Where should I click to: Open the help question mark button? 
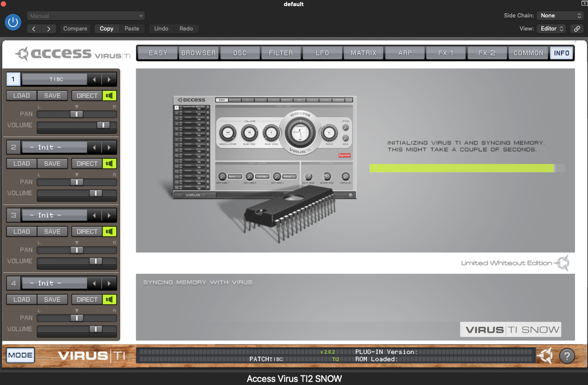tap(567, 356)
